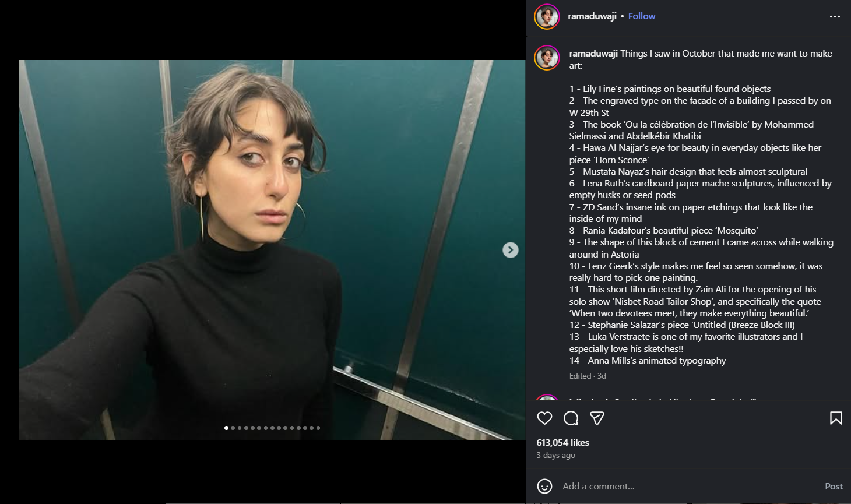Open the selfie photo in carousel
This screenshot has height=504, width=851.
[x=272, y=249]
